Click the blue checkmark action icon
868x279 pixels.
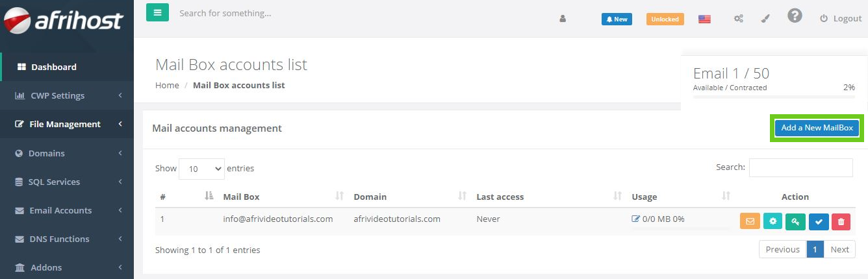(x=819, y=222)
